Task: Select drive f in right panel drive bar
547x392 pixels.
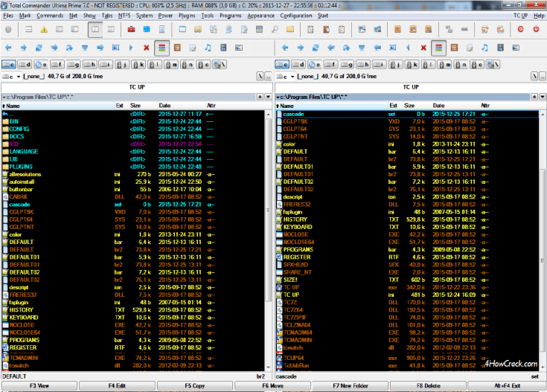Action: point(330,65)
